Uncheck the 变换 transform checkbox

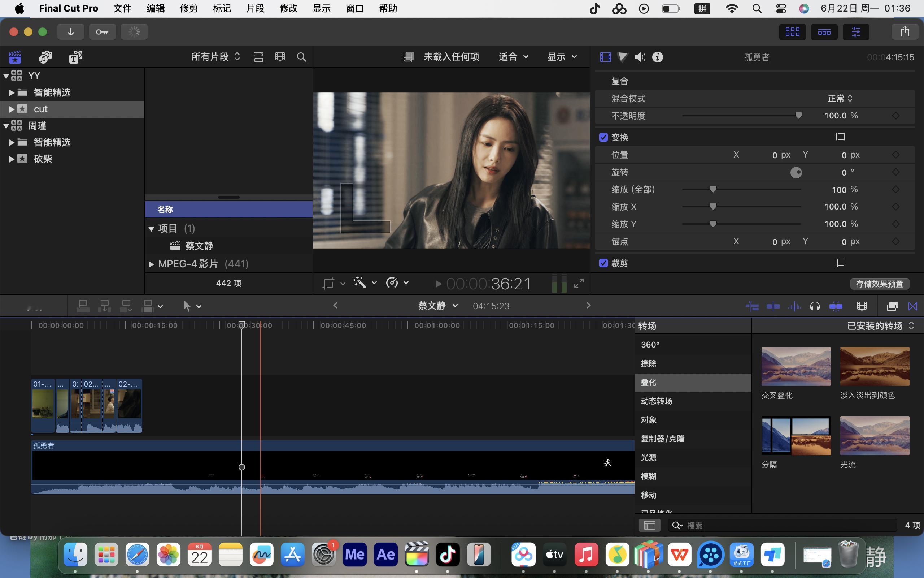pos(603,137)
